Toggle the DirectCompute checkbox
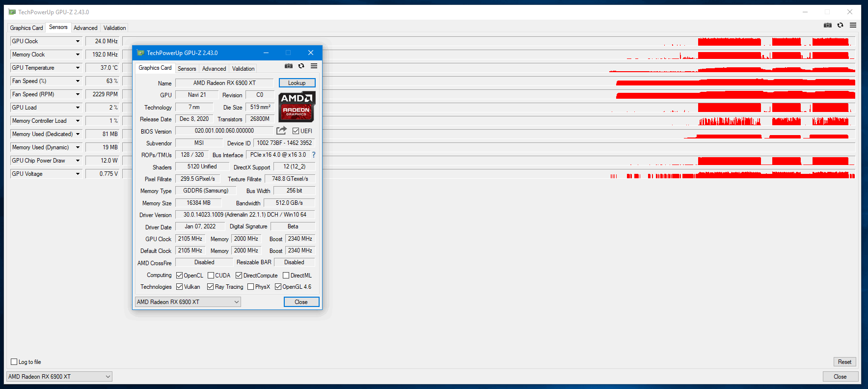 pyautogui.click(x=239, y=276)
